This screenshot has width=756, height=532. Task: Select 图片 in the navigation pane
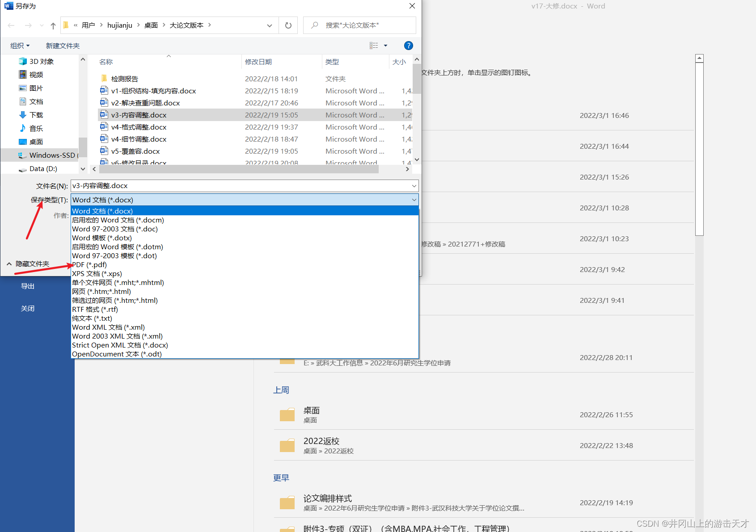[x=31, y=88]
